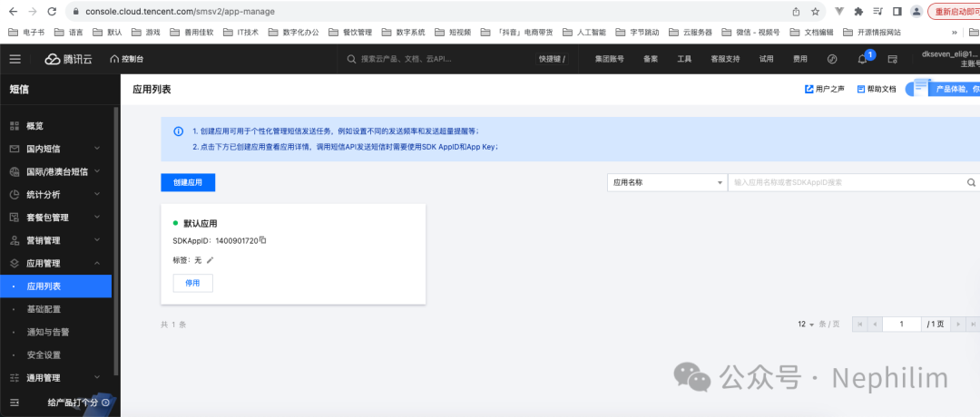
Task: Reload the page with the refresh icon
Action: pos(53,11)
